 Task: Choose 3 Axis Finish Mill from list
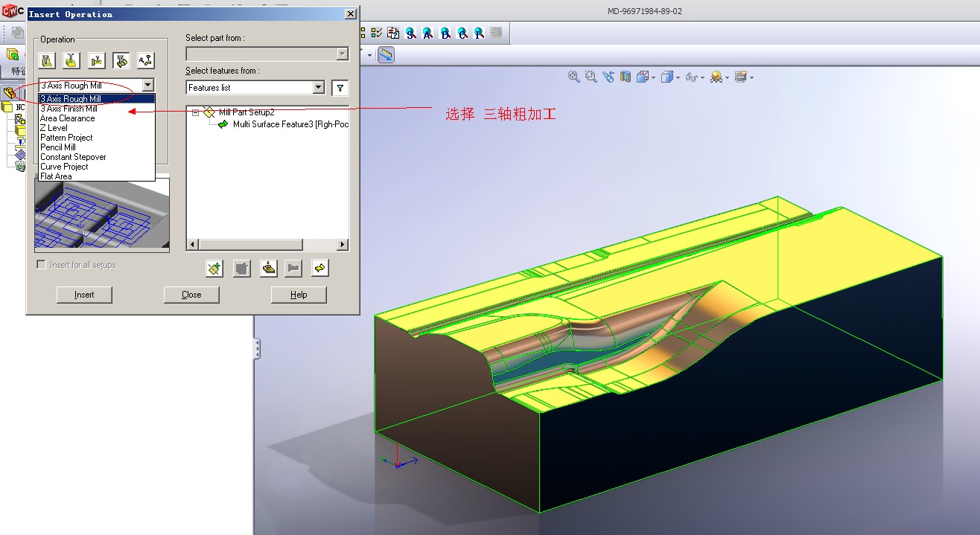tap(97, 109)
